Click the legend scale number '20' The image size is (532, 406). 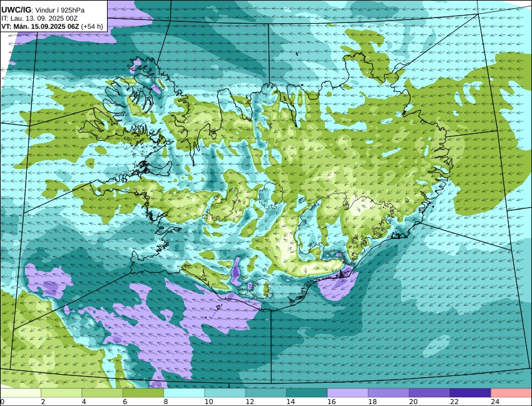click(x=413, y=402)
